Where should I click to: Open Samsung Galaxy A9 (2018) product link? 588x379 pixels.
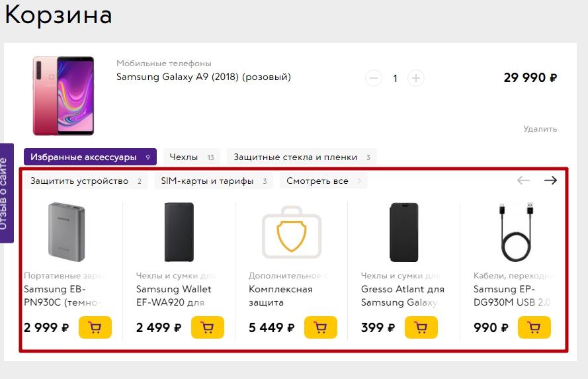point(204,77)
